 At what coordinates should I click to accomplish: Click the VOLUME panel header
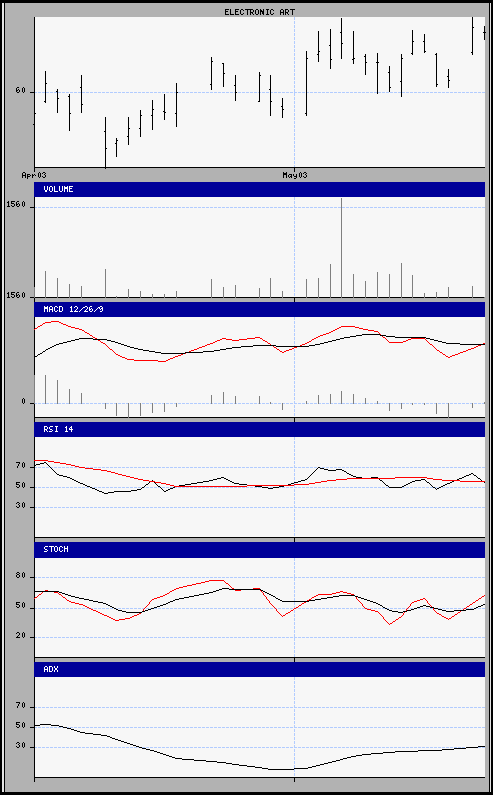(259, 189)
